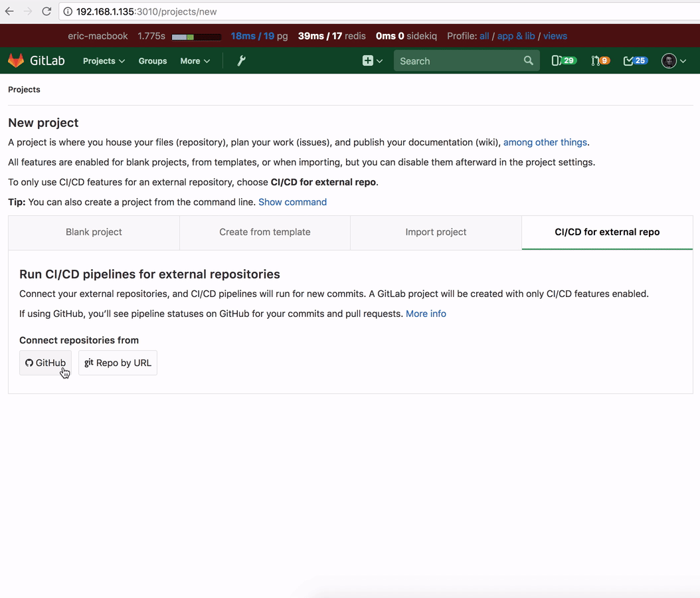
Task: Click the issues counter icon showing 29
Action: [564, 60]
